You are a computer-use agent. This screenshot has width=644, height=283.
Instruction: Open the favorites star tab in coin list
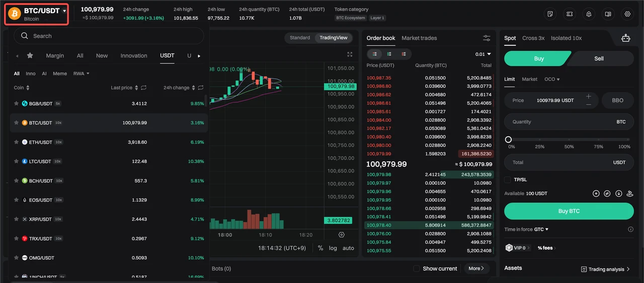[30, 56]
